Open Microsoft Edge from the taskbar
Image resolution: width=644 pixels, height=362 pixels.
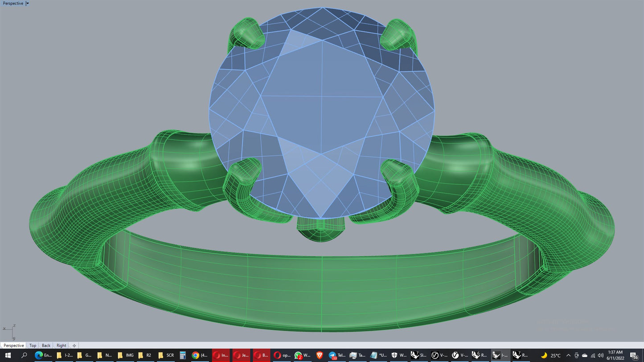tap(43, 355)
